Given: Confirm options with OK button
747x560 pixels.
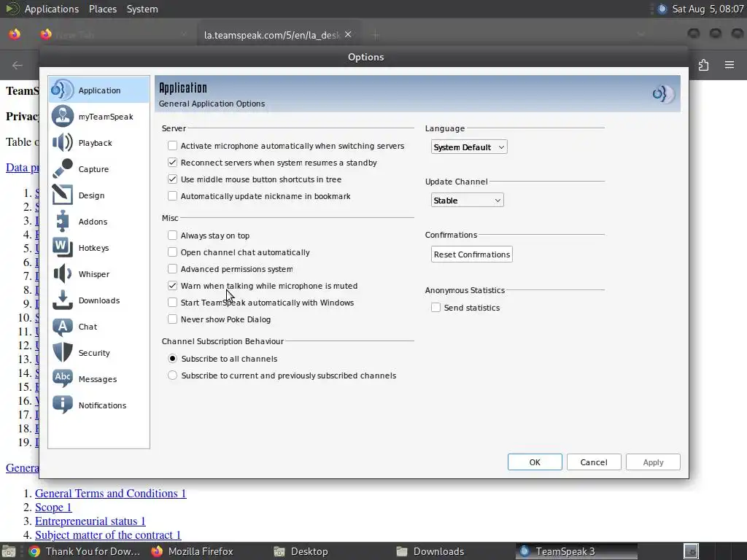Looking at the screenshot, I should click(535, 462).
